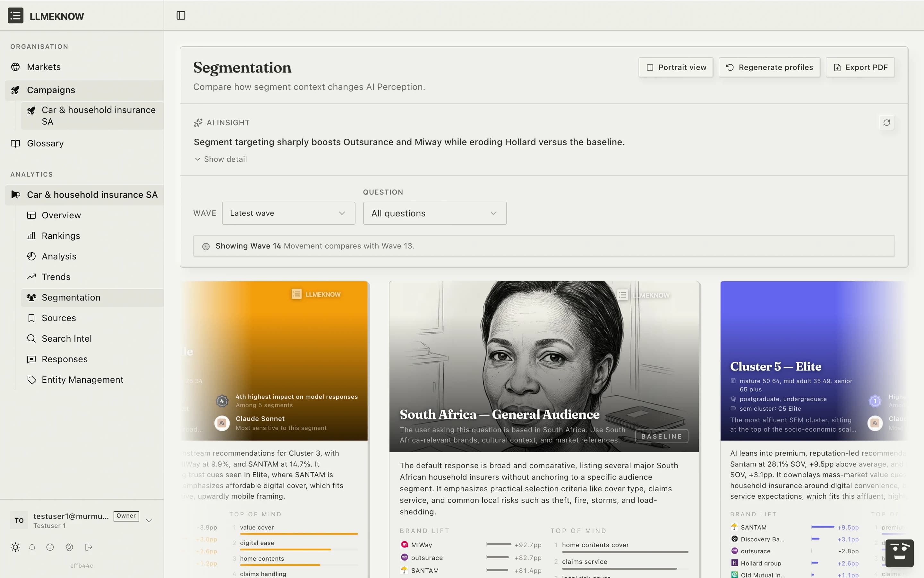The image size is (924, 578).
Task: Open the All questions dropdown
Action: click(435, 213)
